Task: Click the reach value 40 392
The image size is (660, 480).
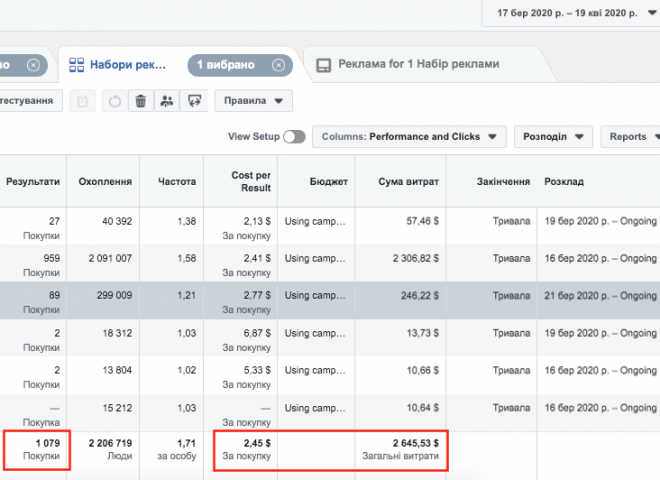Action: click(x=117, y=221)
